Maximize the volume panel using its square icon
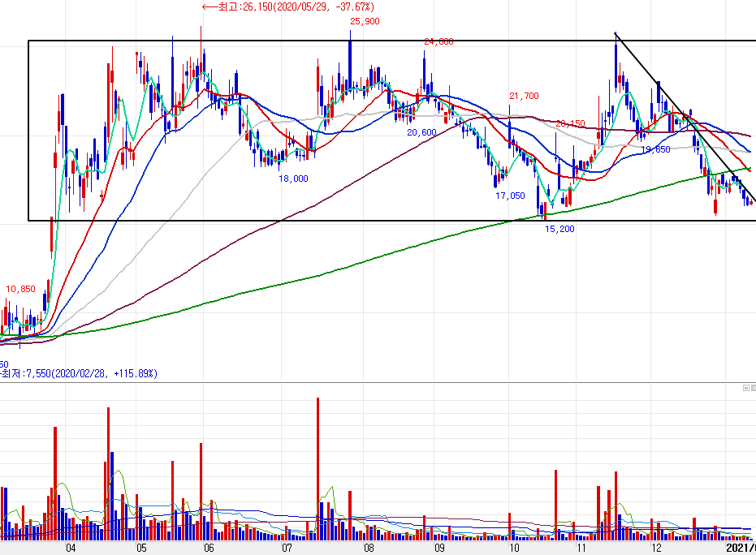The width and height of the screenshot is (756, 555). pos(746,388)
